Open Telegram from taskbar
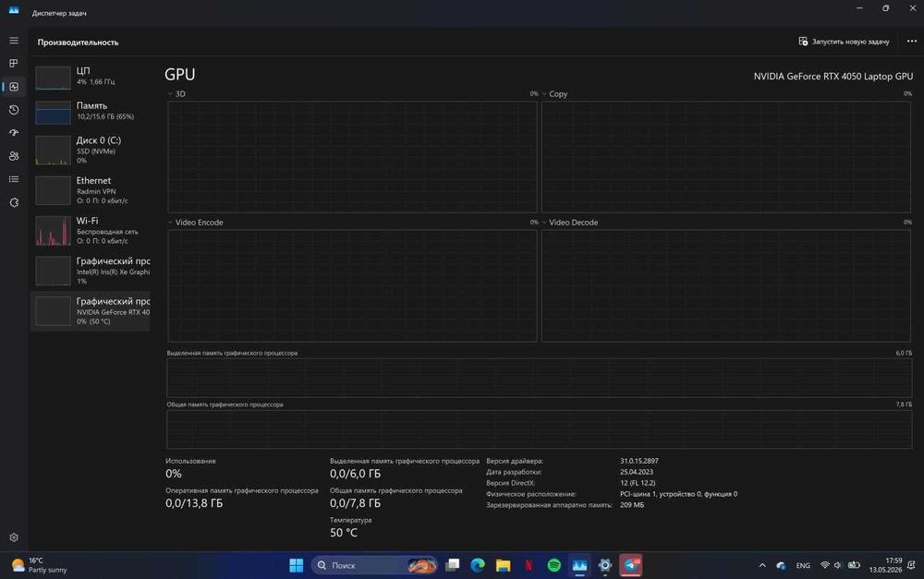Image resolution: width=924 pixels, height=579 pixels. (630, 565)
